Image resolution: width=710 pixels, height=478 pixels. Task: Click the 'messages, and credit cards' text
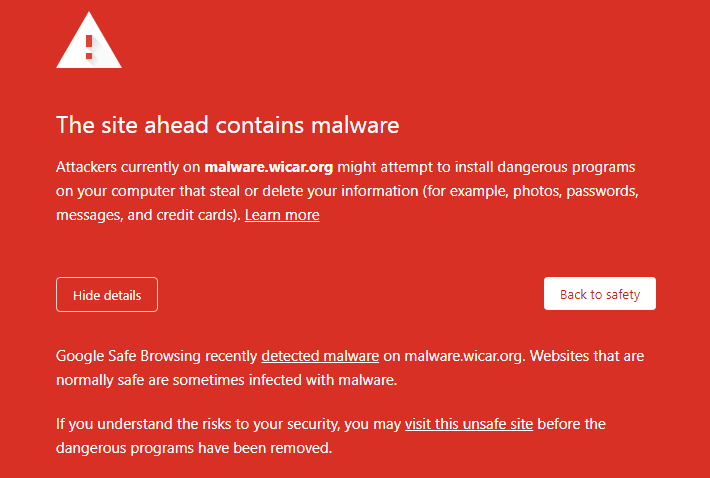point(148,215)
